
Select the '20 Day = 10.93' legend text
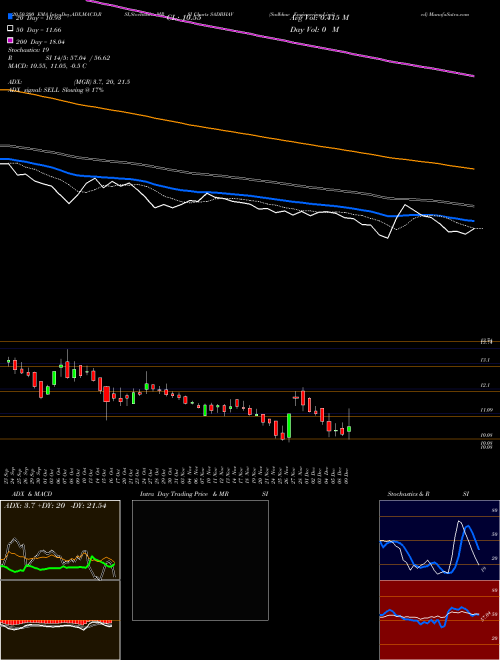click(x=38, y=18)
